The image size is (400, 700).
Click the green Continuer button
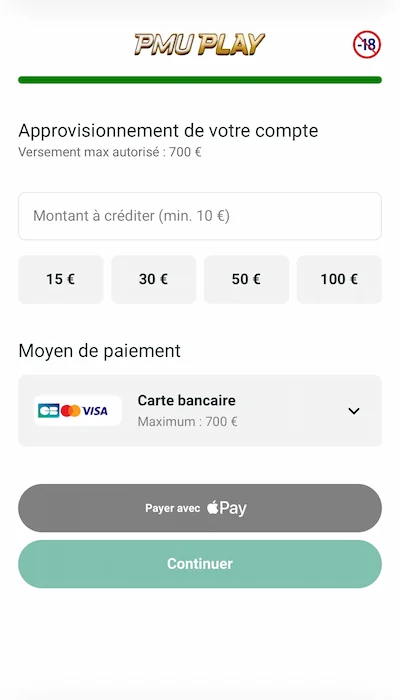pyautogui.click(x=200, y=564)
